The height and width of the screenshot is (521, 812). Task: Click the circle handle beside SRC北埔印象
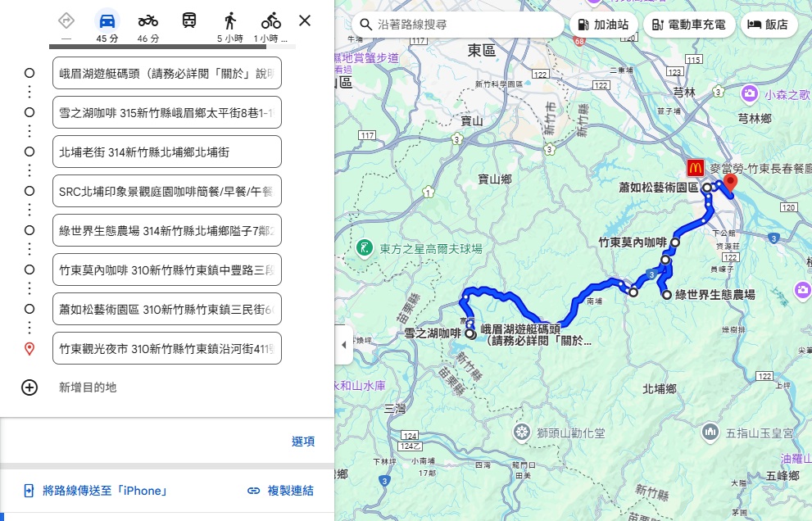pyautogui.click(x=29, y=191)
